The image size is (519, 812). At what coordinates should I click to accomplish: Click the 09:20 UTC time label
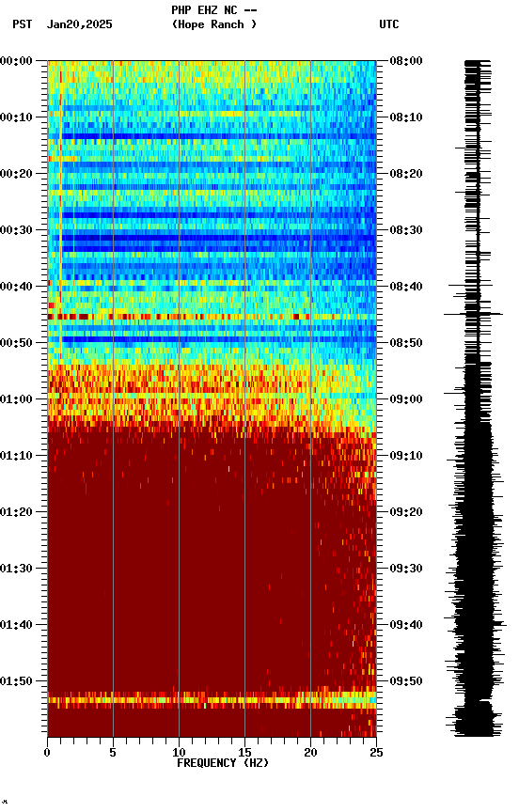[406, 513]
